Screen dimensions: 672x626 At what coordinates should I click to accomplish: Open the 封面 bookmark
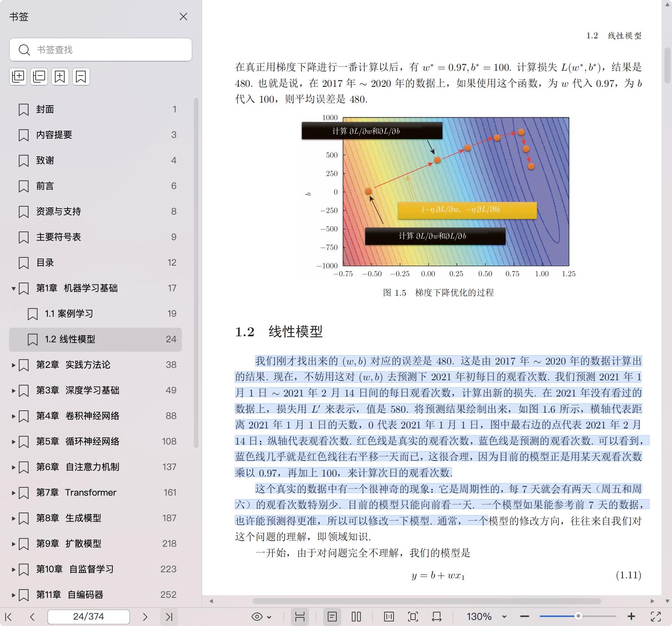pyautogui.click(x=95, y=109)
